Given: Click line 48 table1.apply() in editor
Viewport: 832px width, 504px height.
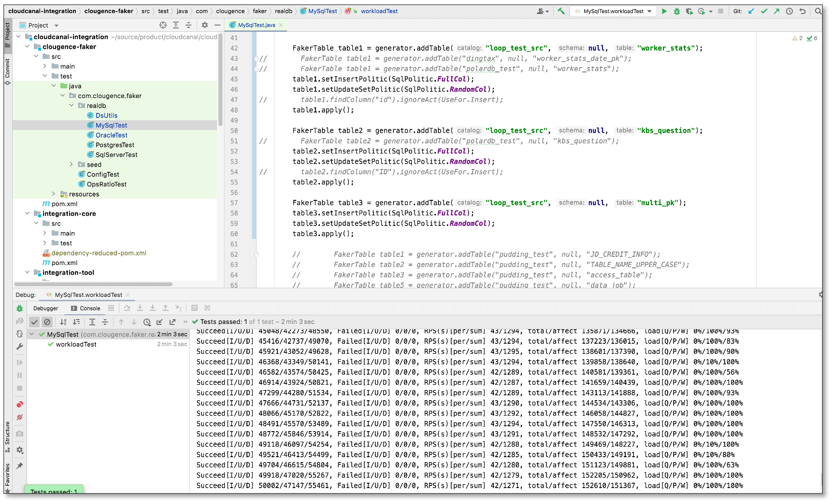Looking at the screenshot, I should 323,110.
